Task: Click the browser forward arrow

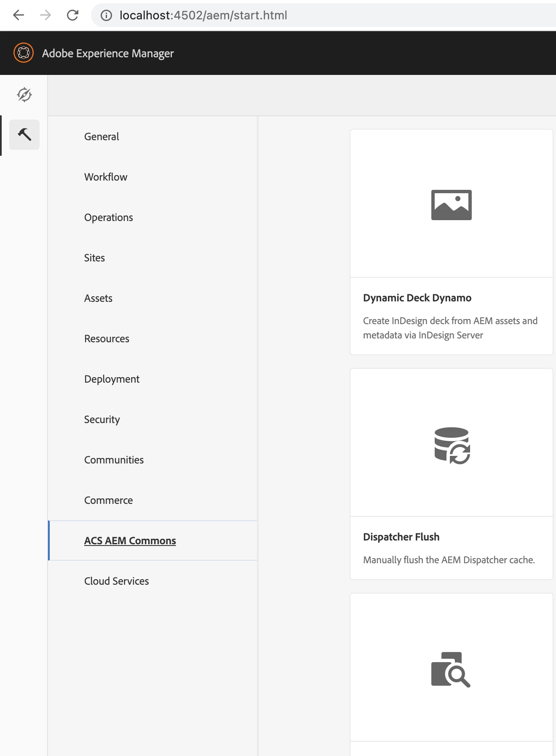Action: pyautogui.click(x=45, y=15)
